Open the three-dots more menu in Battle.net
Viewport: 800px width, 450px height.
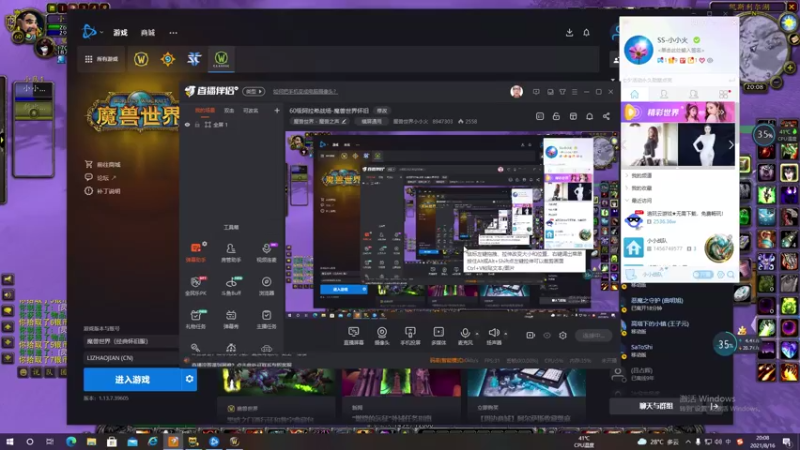[173, 33]
